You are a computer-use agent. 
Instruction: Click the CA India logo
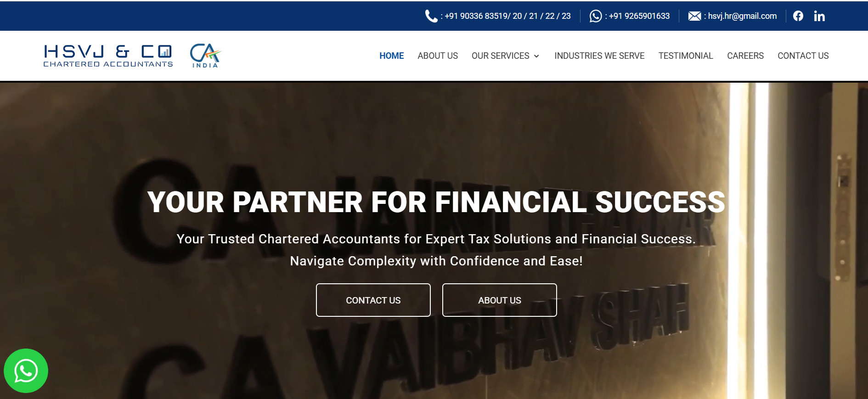[205, 56]
